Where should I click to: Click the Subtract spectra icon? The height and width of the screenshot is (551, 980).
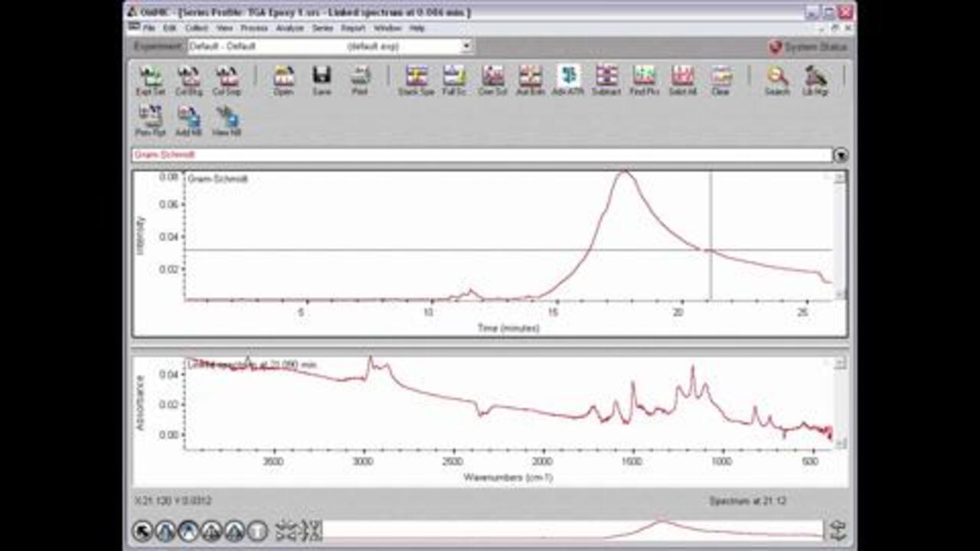[606, 80]
